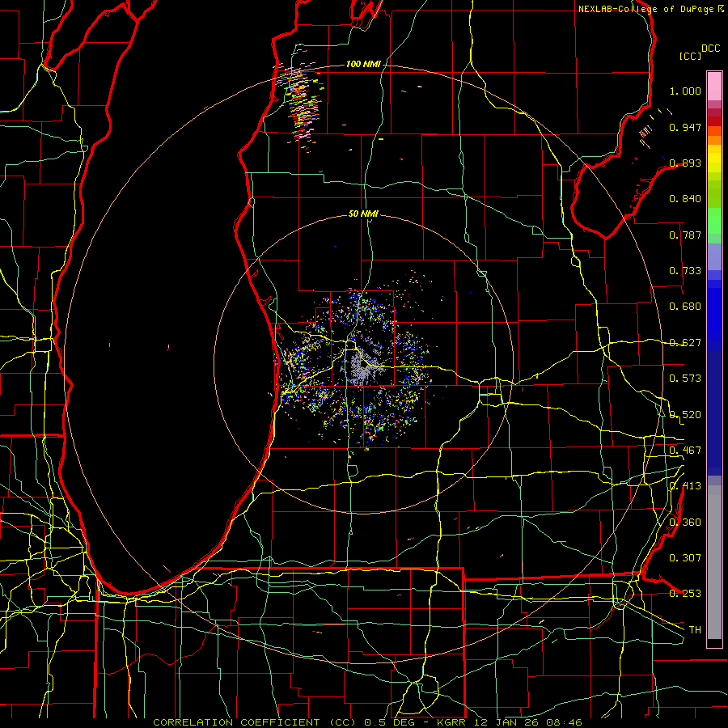Click the 50 NMI range ring label

click(x=363, y=214)
